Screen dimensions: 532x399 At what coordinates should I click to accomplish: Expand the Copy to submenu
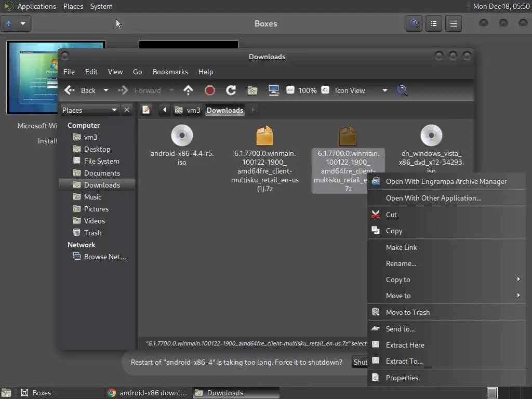[446, 280]
